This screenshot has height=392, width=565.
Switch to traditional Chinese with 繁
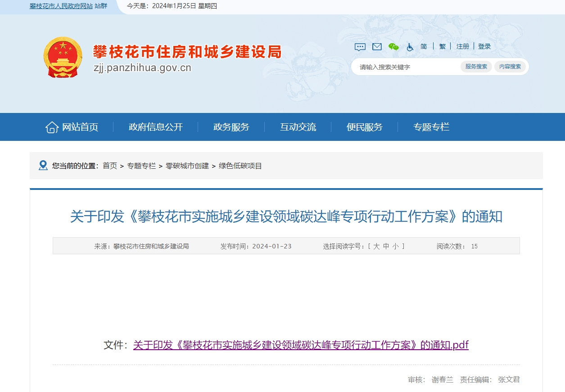click(x=442, y=46)
